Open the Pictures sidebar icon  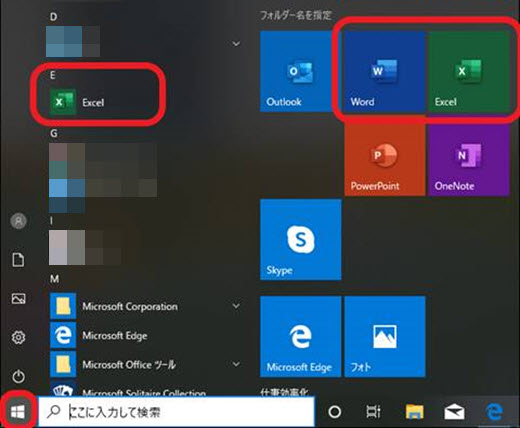point(18,298)
